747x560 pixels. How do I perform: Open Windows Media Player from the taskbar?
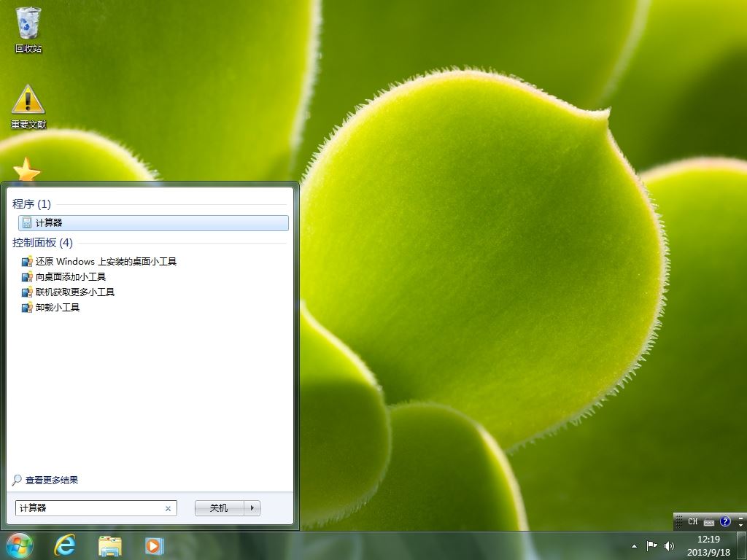coord(154,545)
